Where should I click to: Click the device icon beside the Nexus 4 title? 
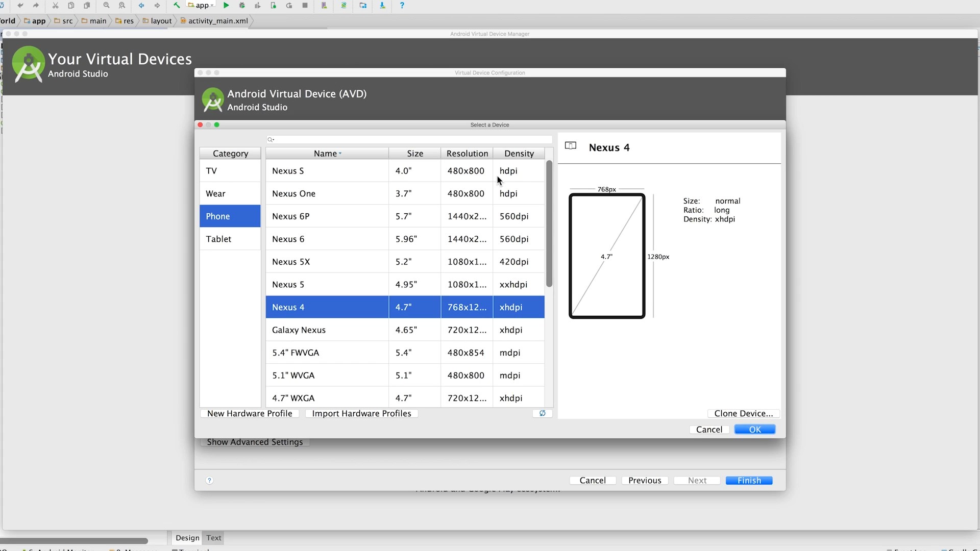pyautogui.click(x=571, y=146)
